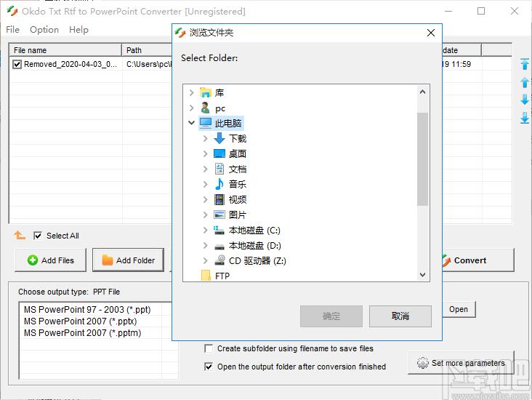Viewport: 532px width, 400px height.
Task: Click the pc user icon in tree
Action: click(205, 108)
